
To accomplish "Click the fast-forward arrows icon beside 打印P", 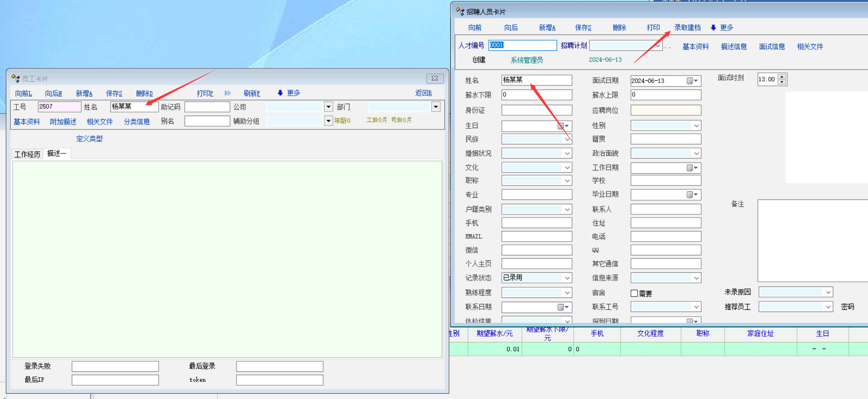I will (x=227, y=93).
